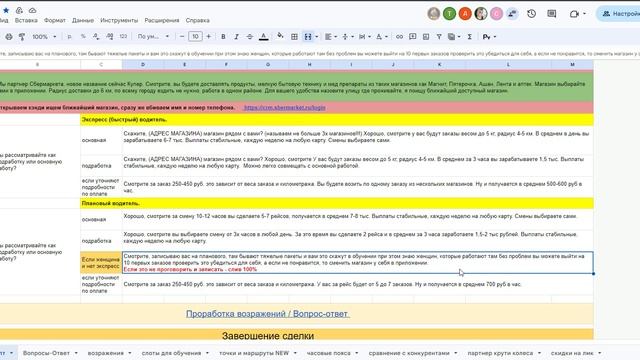
Task: Click the Functions sigma icon
Action: point(470,37)
